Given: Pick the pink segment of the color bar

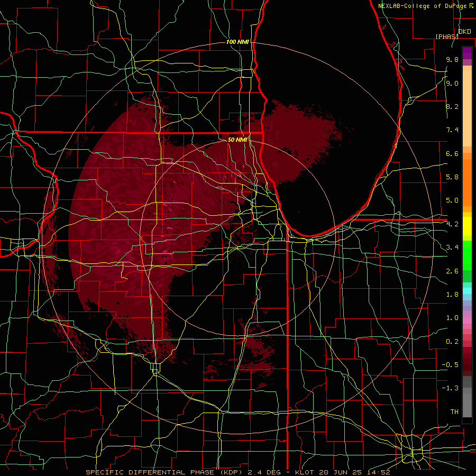Looking at the screenshot, I should (467, 321).
